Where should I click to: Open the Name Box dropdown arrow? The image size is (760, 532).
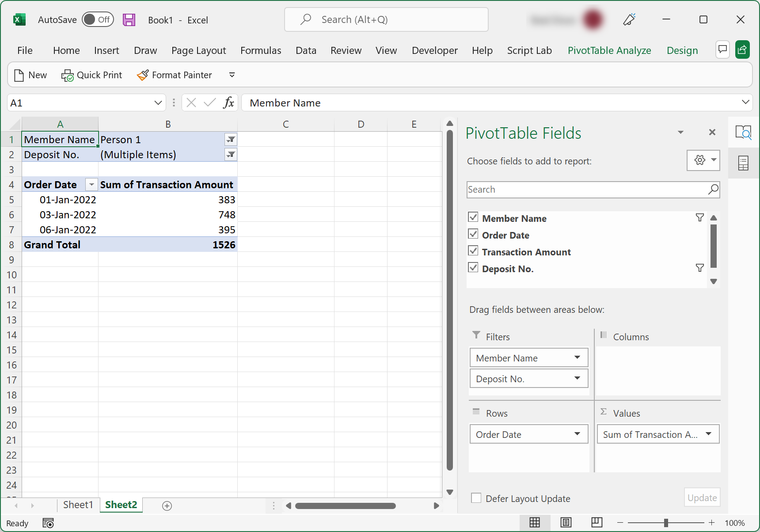click(x=158, y=103)
